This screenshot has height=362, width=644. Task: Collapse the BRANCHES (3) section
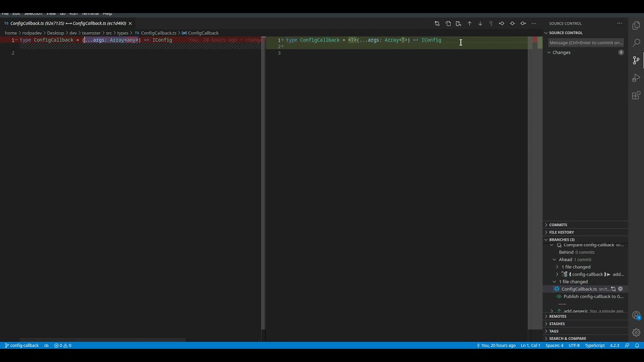tap(585, 240)
